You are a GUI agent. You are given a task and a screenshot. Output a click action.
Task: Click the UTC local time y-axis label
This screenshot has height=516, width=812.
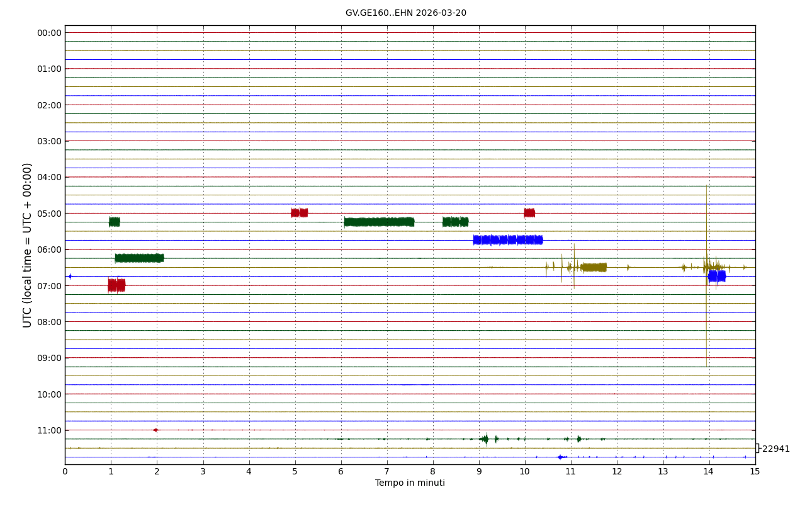click(28, 245)
